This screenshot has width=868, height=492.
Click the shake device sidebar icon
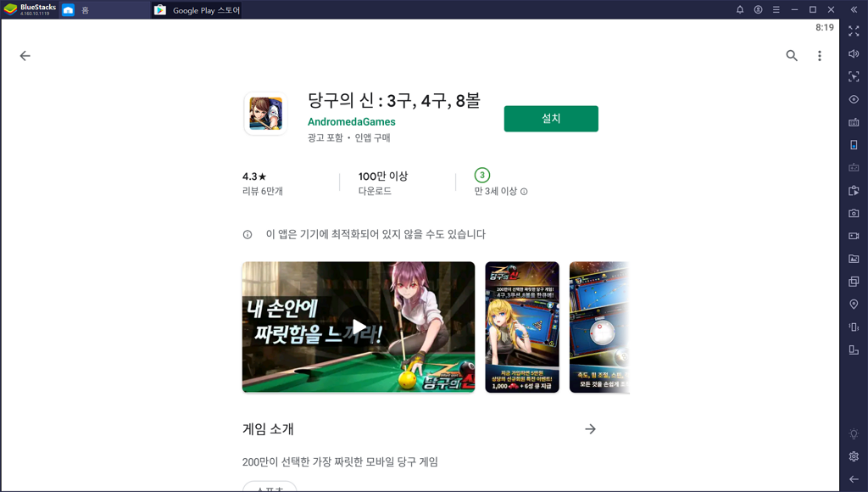pyautogui.click(x=854, y=327)
